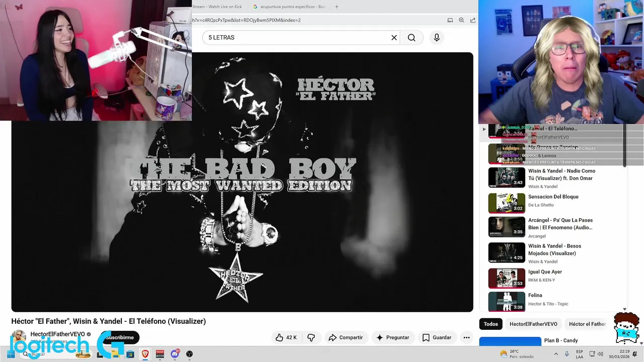Save video with Guardar button
The width and height of the screenshot is (644, 362).
[x=437, y=337]
